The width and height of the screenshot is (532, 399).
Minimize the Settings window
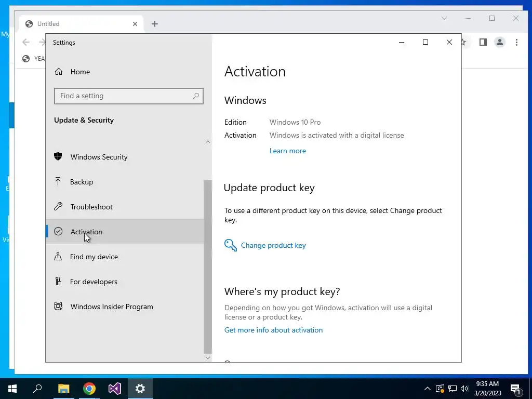tap(402, 42)
